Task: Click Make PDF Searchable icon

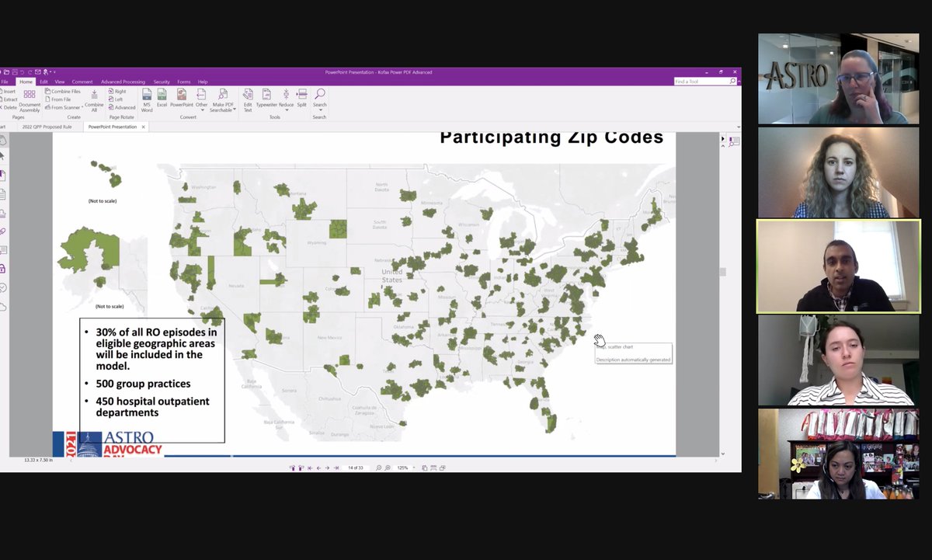Action: point(223,100)
